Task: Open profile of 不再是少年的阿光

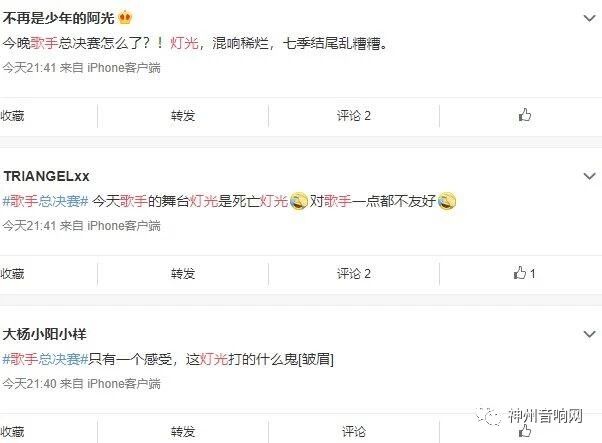Action: (x=58, y=18)
